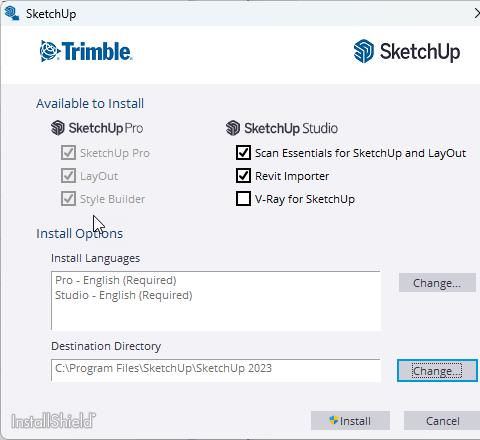
Task: Uncheck the Revit Importer checkbox
Action: [x=243, y=176]
